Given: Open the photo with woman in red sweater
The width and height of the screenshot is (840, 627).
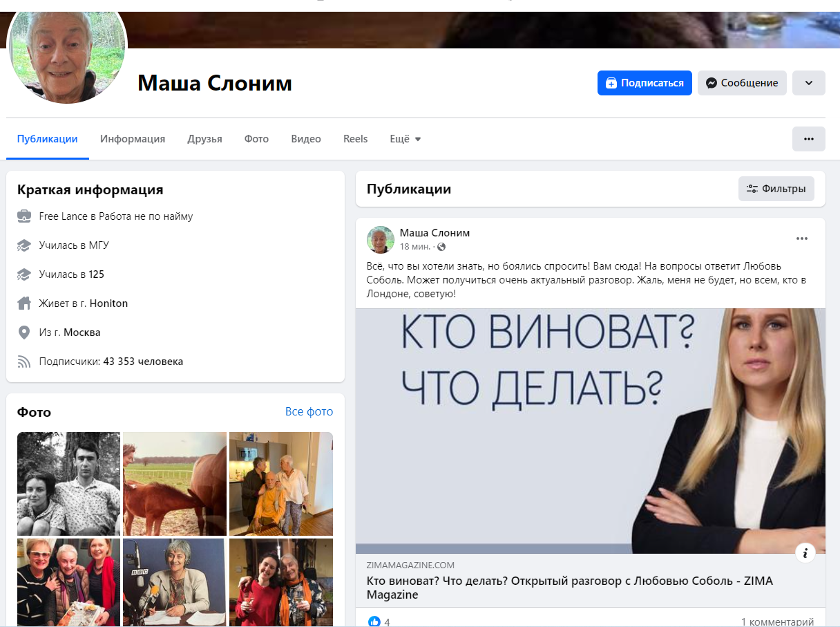Looking at the screenshot, I should point(281,582).
